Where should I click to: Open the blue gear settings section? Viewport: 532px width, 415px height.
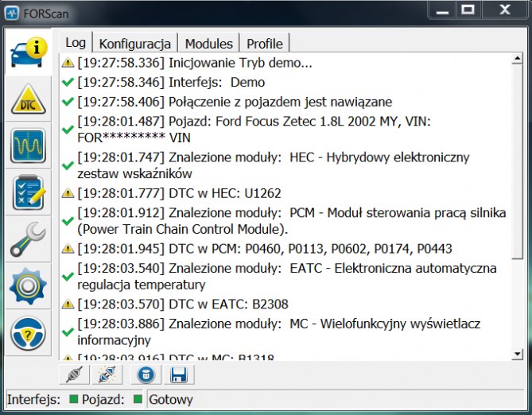click(29, 286)
